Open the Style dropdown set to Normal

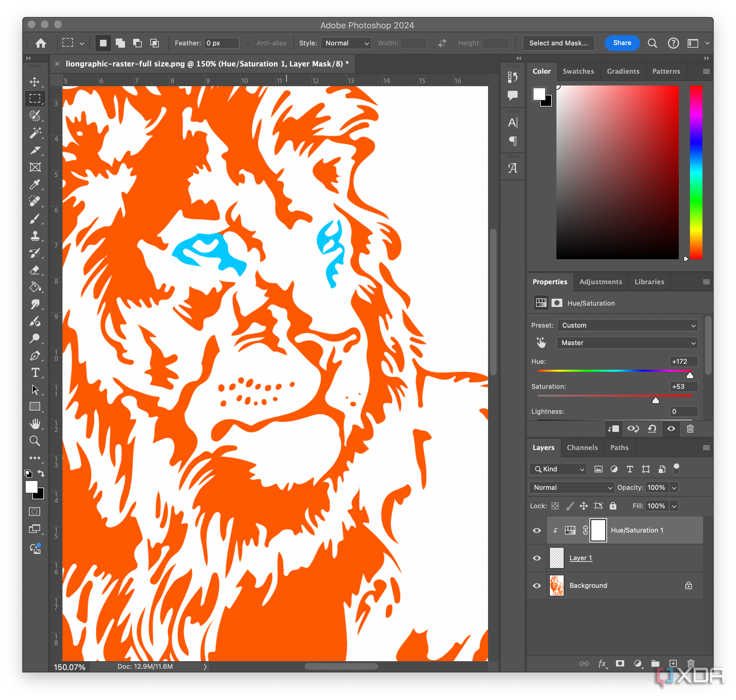point(346,43)
